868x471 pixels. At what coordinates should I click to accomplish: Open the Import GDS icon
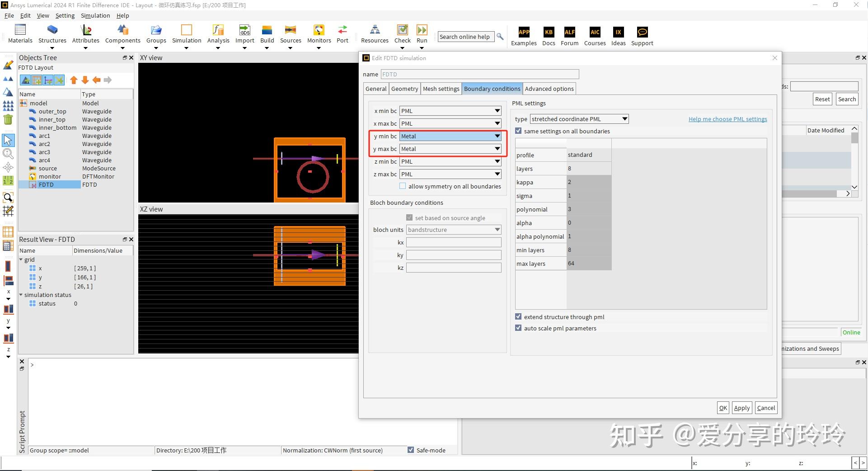click(245, 30)
